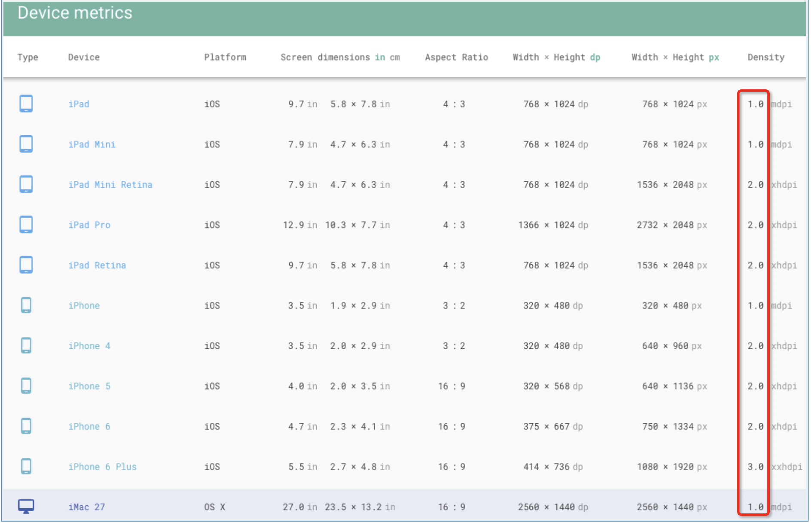Viewport: 812px width, 525px height.
Task: Click '320 × 568 dp' in iPhone 5 row
Action: (x=553, y=386)
